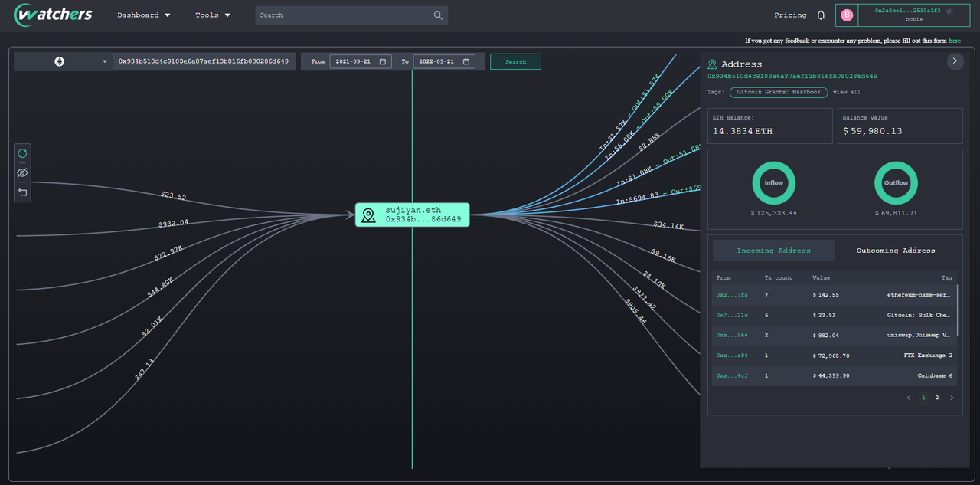The height and width of the screenshot is (485, 980).
Task: Click the search magnifier icon
Action: tap(438, 15)
